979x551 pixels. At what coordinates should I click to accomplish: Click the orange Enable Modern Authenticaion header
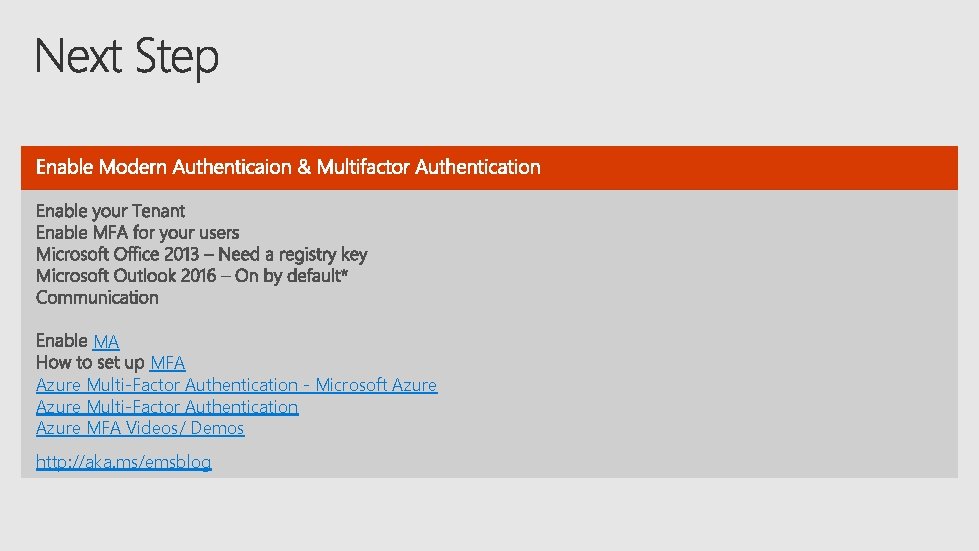click(490, 168)
